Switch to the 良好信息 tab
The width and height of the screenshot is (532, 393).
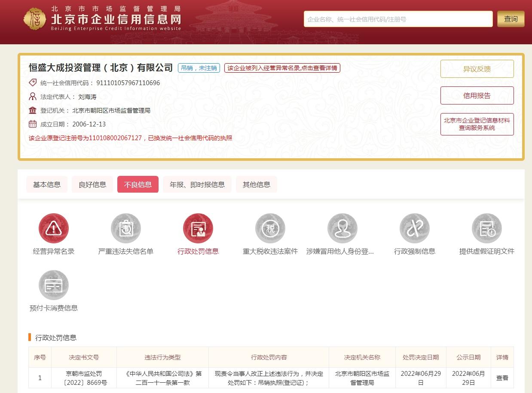(x=92, y=184)
